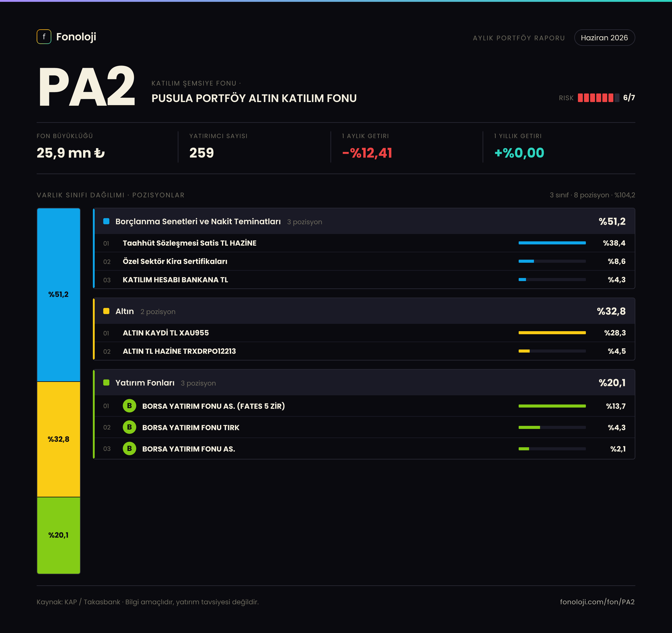
Task: Click the %13,7 weight value
Action: 616,406
